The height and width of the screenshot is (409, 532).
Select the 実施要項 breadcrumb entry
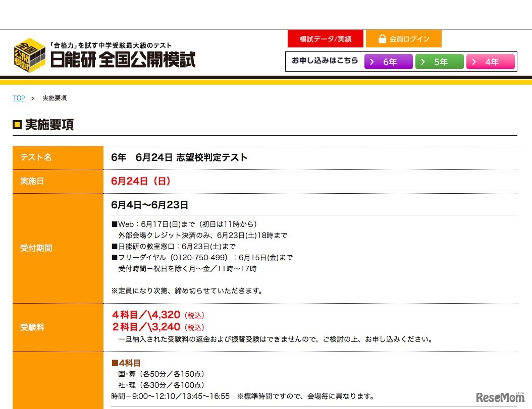54,98
